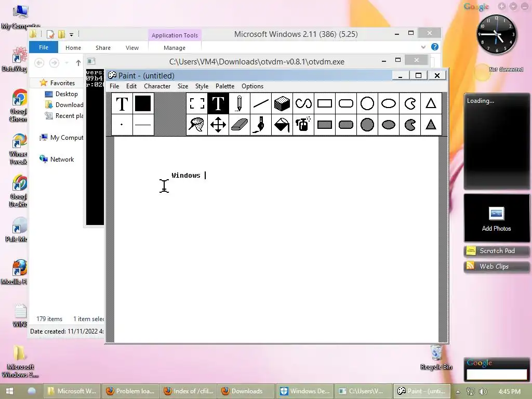Screen dimensions: 532x399
Task: Open Recycle Bin desktop icon
Action: point(436,357)
